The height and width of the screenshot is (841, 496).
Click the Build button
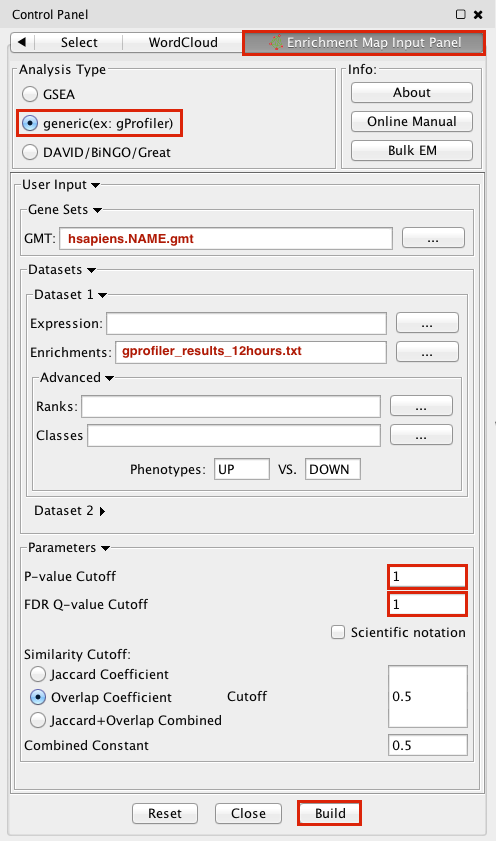(330, 813)
